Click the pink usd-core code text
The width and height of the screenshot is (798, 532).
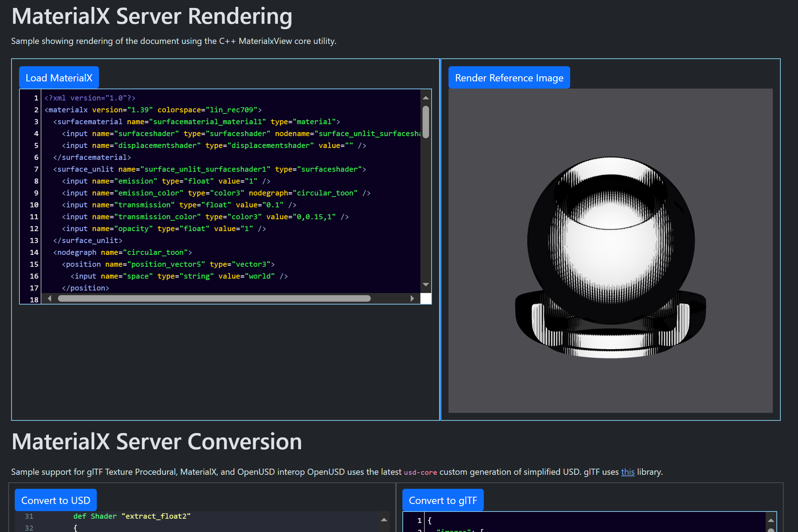(x=420, y=472)
